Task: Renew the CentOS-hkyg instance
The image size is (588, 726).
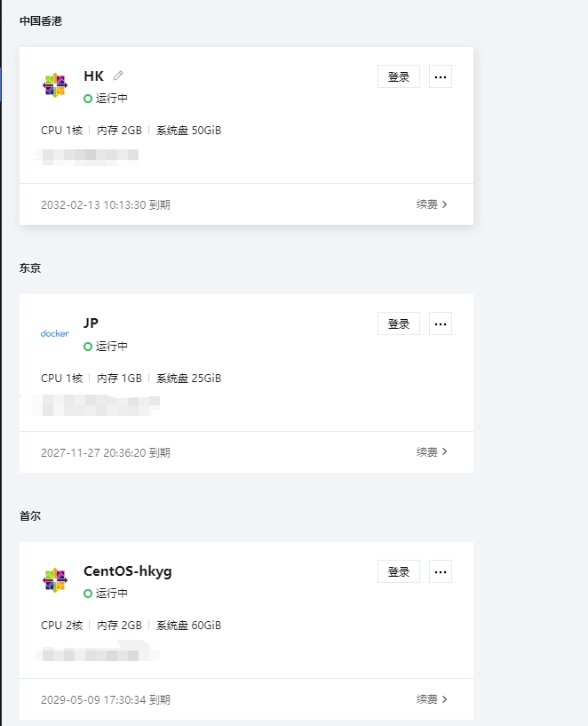Action: coord(432,699)
